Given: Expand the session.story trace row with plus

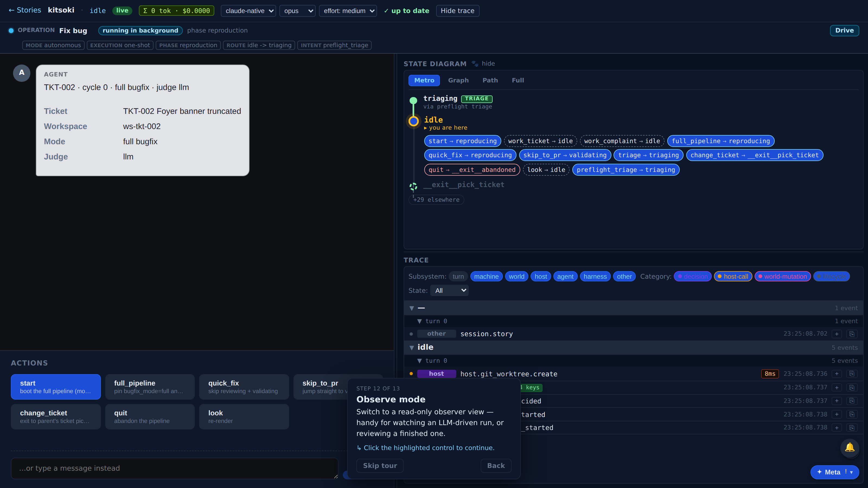Looking at the screenshot, I should pos(837,334).
